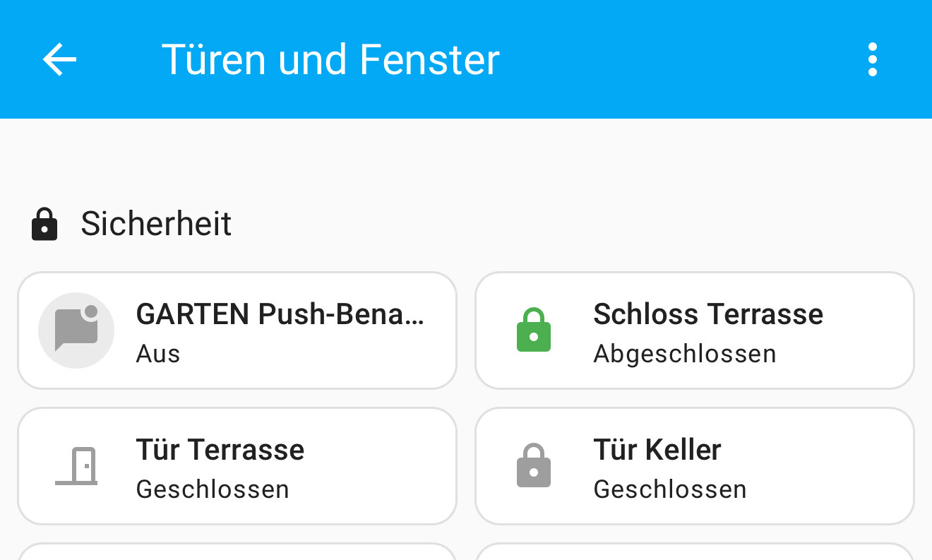Toggle the GARTEN push notification icon
This screenshot has height=560, width=932.
[76, 330]
